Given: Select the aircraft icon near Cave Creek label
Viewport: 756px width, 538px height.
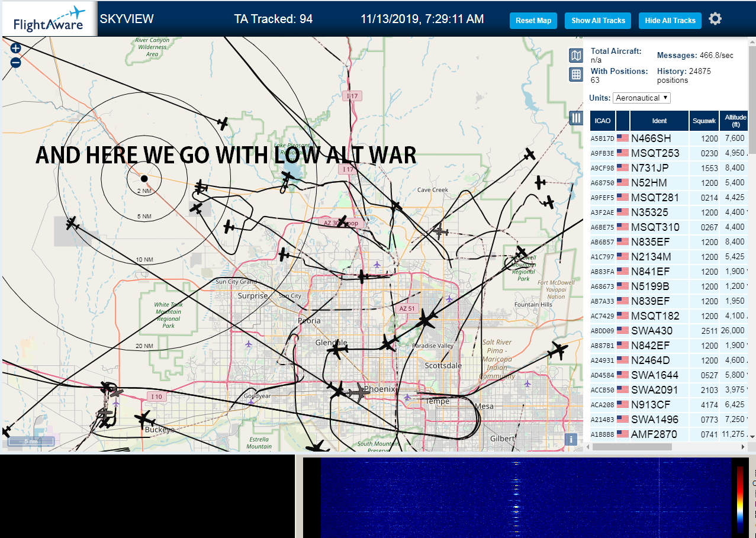Looking at the screenshot, I should point(395,206).
